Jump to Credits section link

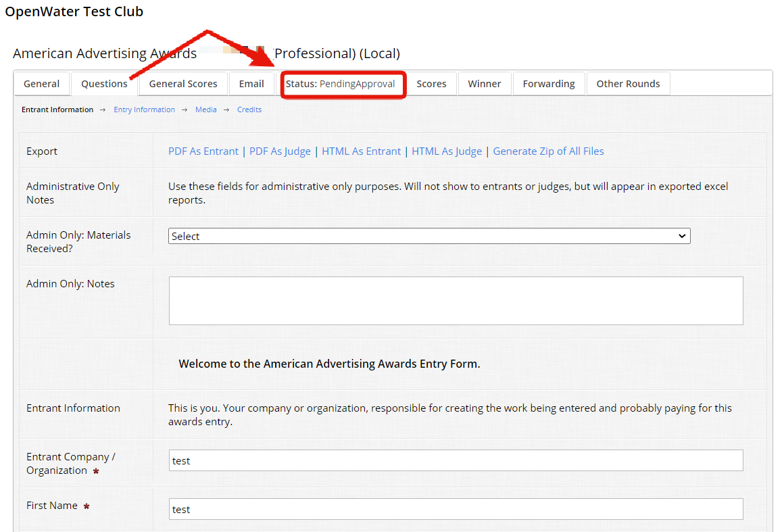pyautogui.click(x=249, y=110)
